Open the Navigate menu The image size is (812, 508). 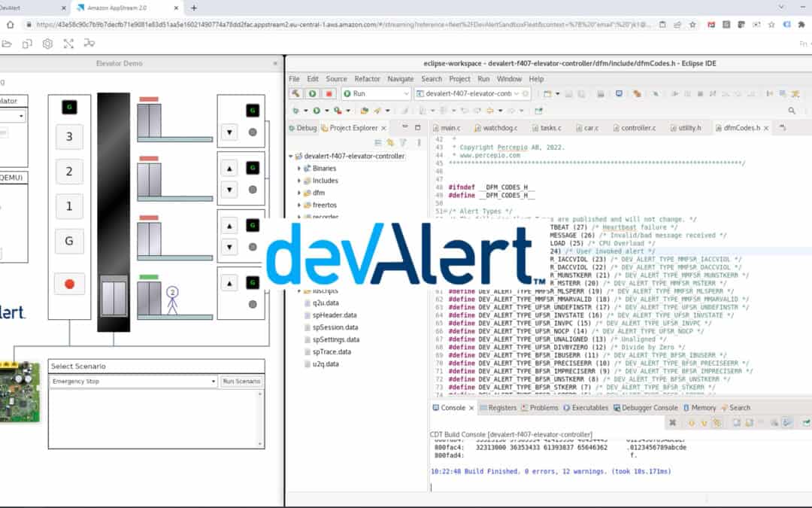(x=400, y=79)
